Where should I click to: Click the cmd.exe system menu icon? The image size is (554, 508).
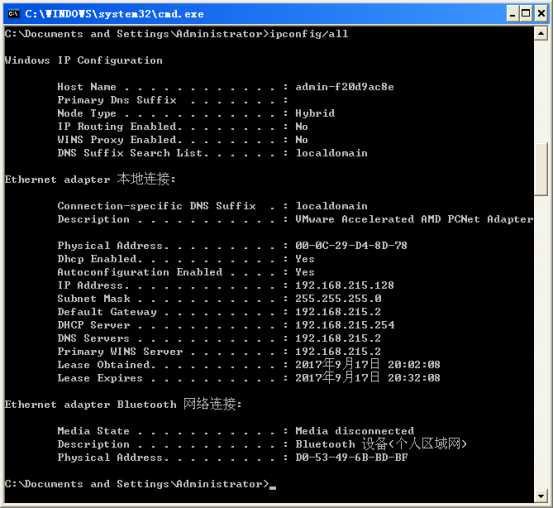coord(13,14)
